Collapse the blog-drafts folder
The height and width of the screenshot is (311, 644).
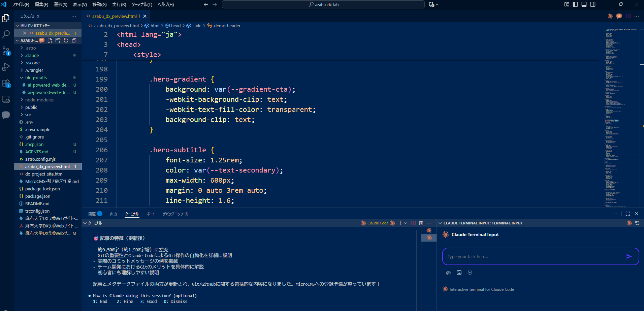pyautogui.click(x=36, y=77)
